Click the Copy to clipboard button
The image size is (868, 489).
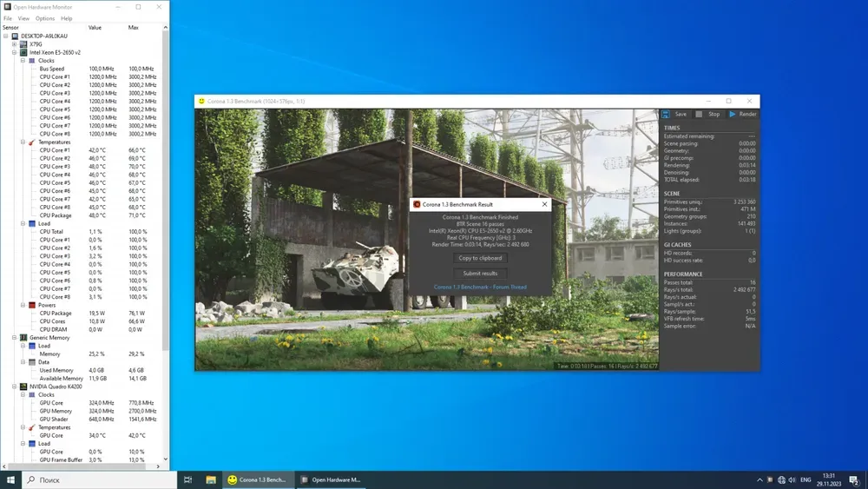click(479, 258)
